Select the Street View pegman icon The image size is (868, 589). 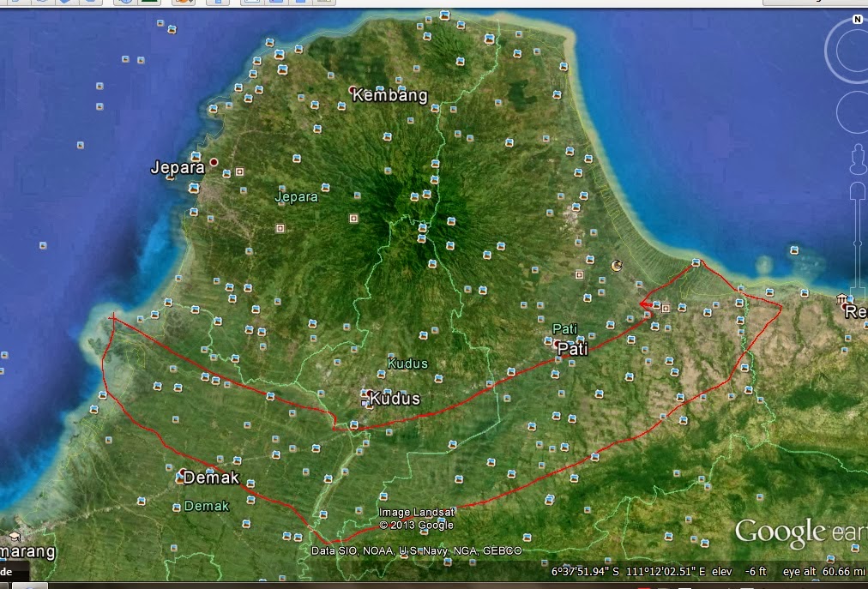click(x=857, y=159)
